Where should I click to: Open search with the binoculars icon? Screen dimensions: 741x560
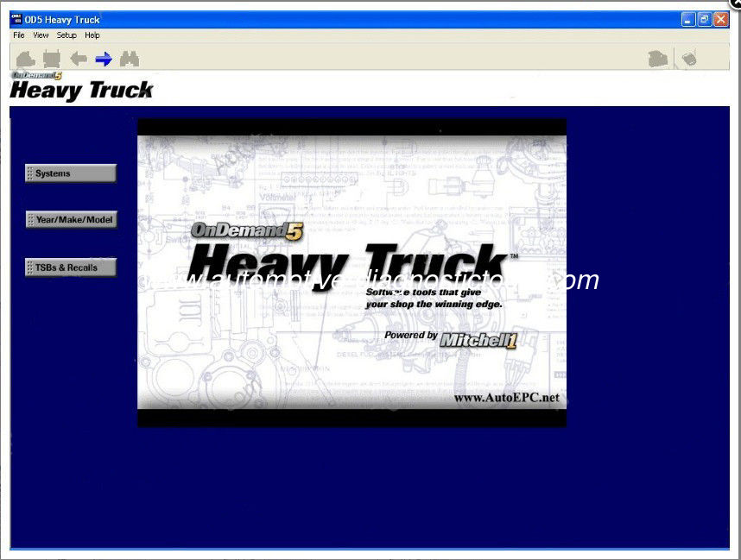pos(130,59)
